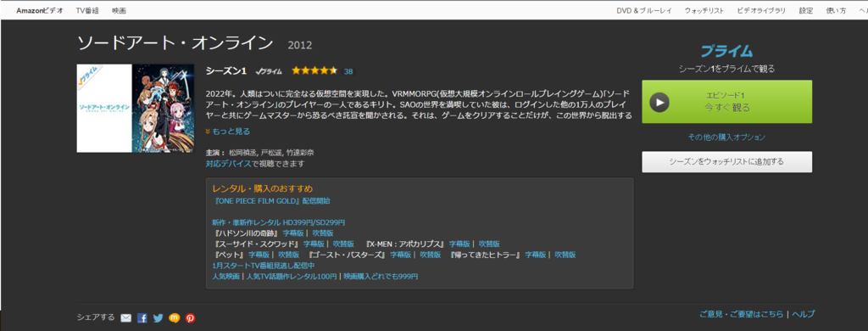Image resolution: width=868 pixels, height=331 pixels.
Task: Open the 38 reviews count link
Action: tap(348, 71)
